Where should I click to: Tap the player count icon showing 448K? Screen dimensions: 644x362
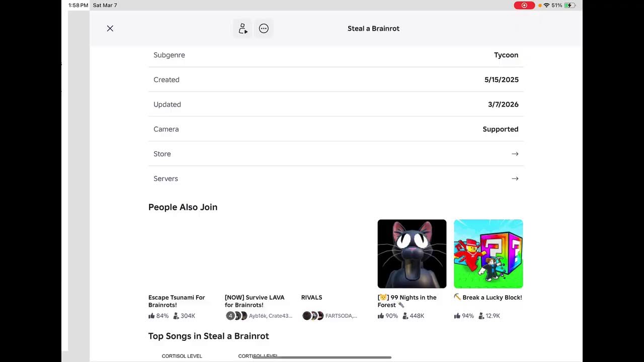click(406, 316)
